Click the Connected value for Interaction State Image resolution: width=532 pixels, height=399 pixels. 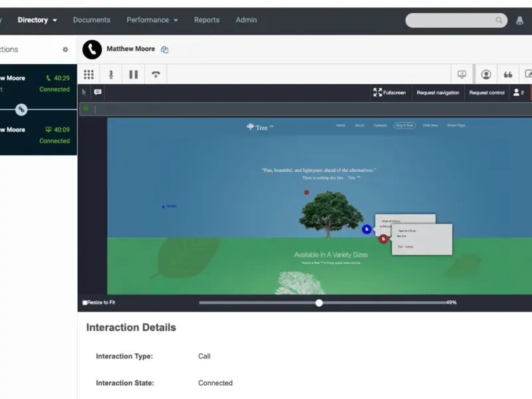click(215, 383)
